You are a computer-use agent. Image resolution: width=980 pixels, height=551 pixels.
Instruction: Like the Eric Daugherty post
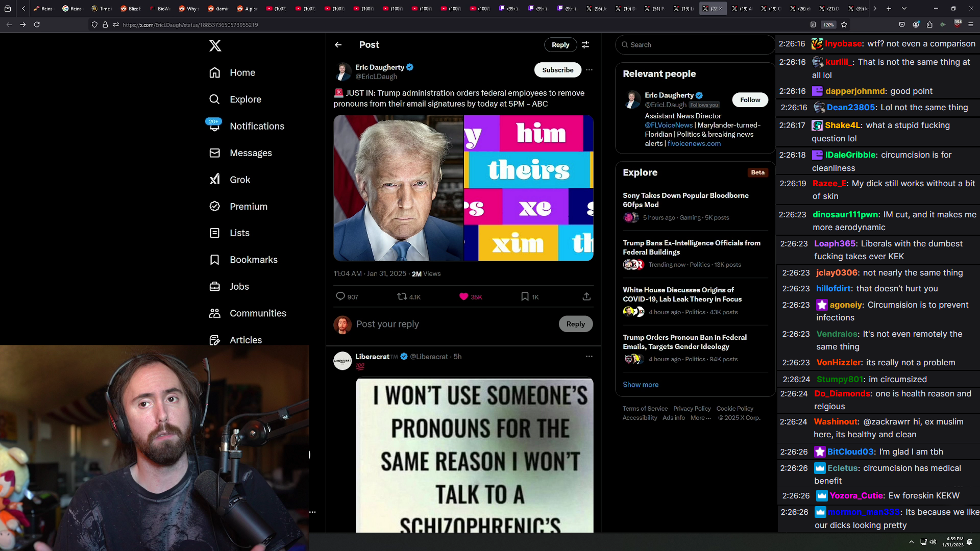click(463, 296)
